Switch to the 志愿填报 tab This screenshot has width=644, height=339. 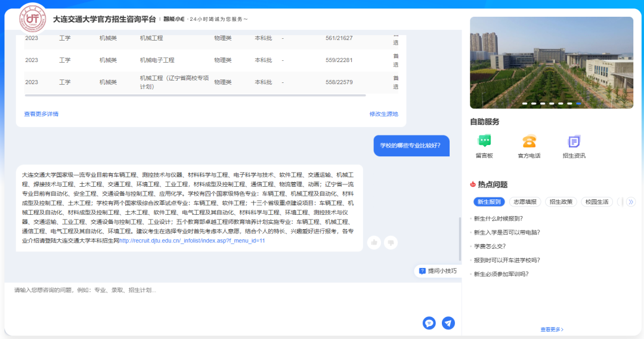[x=525, y=202]
